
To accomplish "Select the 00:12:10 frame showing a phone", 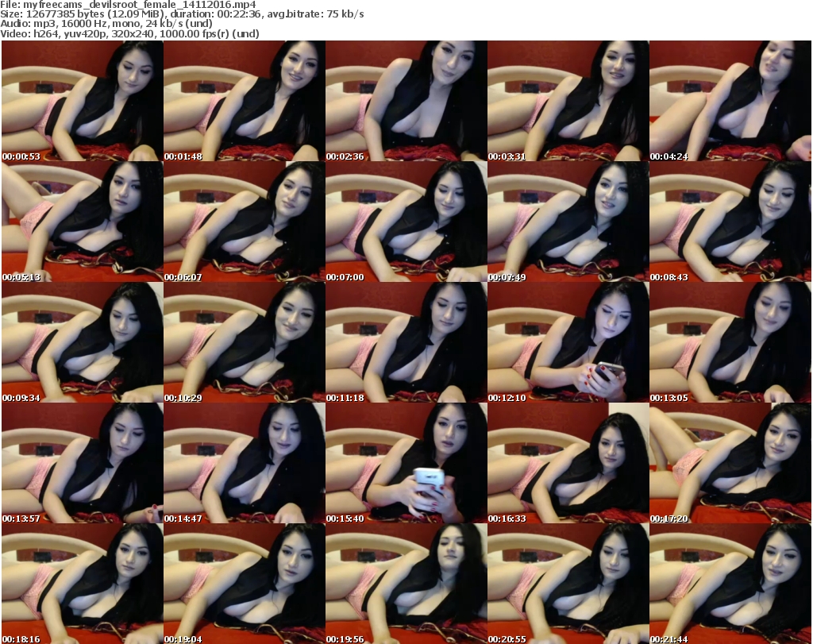I will click(x=568, y=342).
